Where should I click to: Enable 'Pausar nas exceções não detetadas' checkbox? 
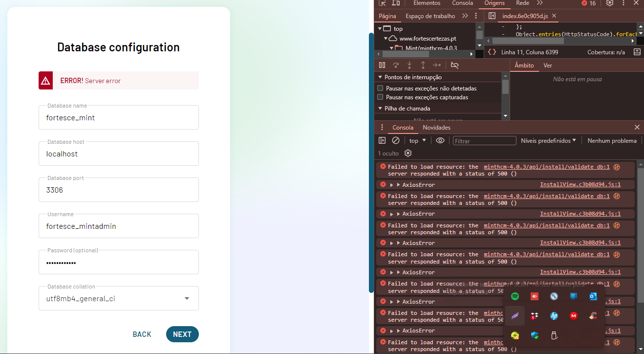380,88
